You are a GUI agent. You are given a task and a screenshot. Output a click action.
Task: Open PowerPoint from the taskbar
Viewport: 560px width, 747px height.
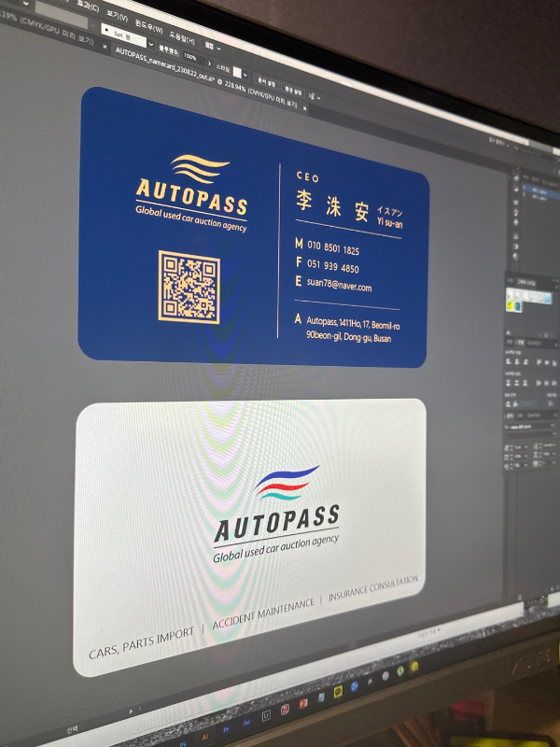[303, 704]
